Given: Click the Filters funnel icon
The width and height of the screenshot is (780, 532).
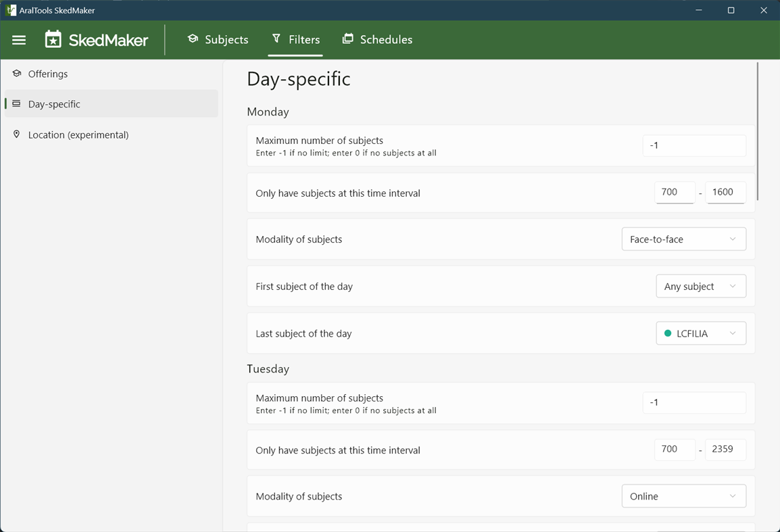Looking at the screenshot, I should [x=276, y=39].
